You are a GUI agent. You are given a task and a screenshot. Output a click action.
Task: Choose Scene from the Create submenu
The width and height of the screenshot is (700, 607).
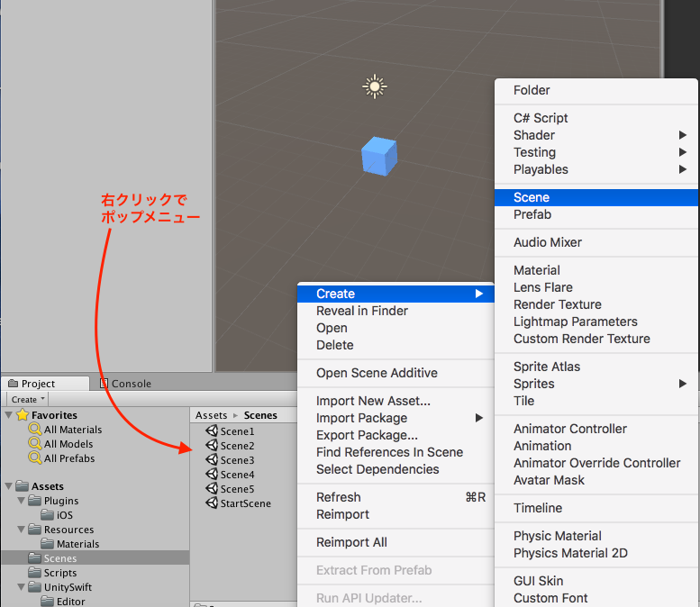coord(596,197)
